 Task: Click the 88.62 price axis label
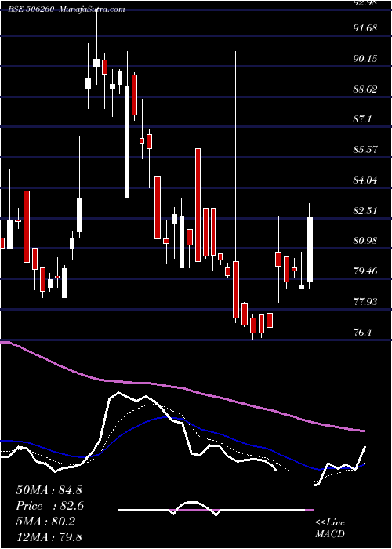coord(365,89)
